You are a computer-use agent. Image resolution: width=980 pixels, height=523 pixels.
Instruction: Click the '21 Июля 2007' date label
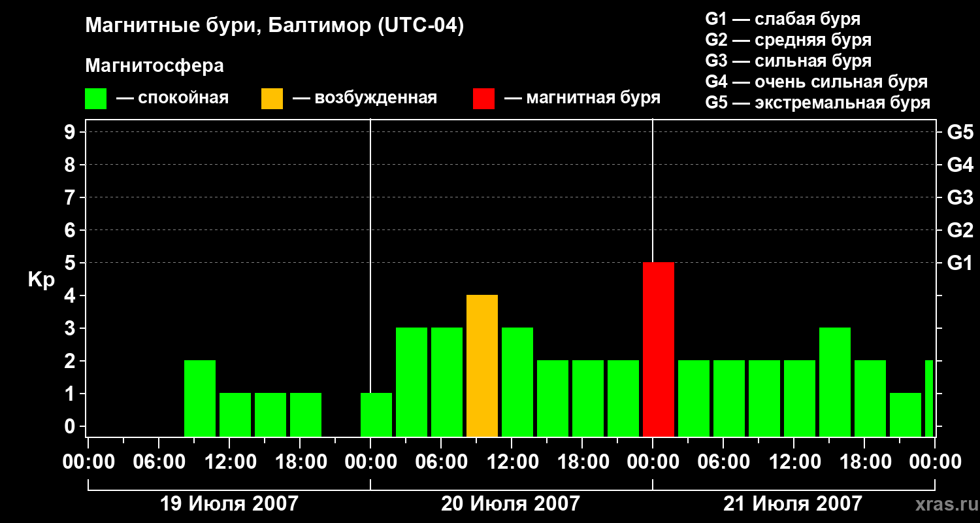pos(793,504)
